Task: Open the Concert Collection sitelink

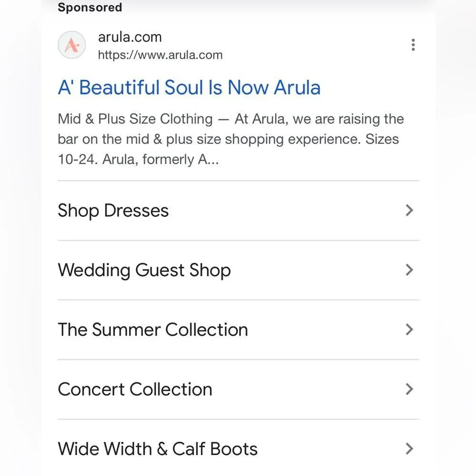Action: point(135,389)
